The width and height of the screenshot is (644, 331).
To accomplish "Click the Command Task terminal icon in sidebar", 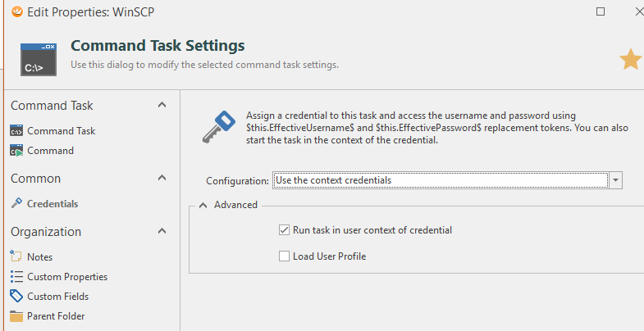I will (x=16, y=131).
